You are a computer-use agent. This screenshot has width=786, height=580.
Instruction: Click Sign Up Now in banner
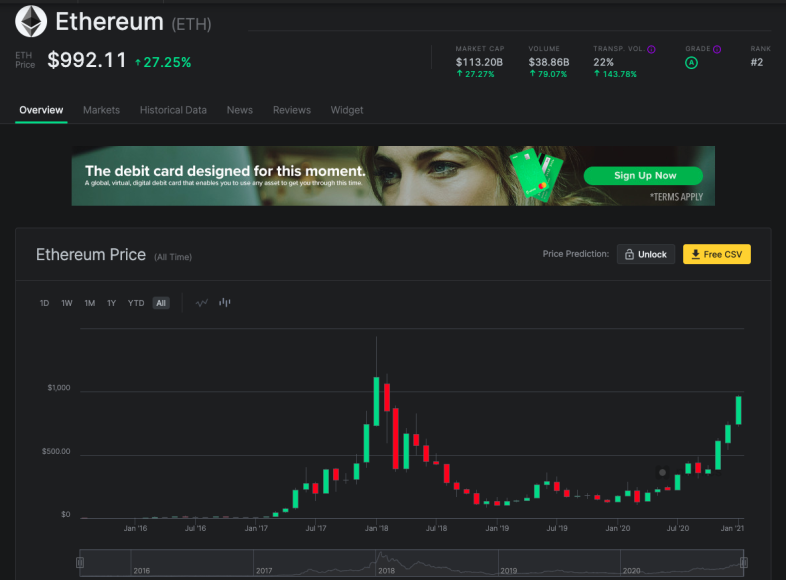(x=643, y=175)
